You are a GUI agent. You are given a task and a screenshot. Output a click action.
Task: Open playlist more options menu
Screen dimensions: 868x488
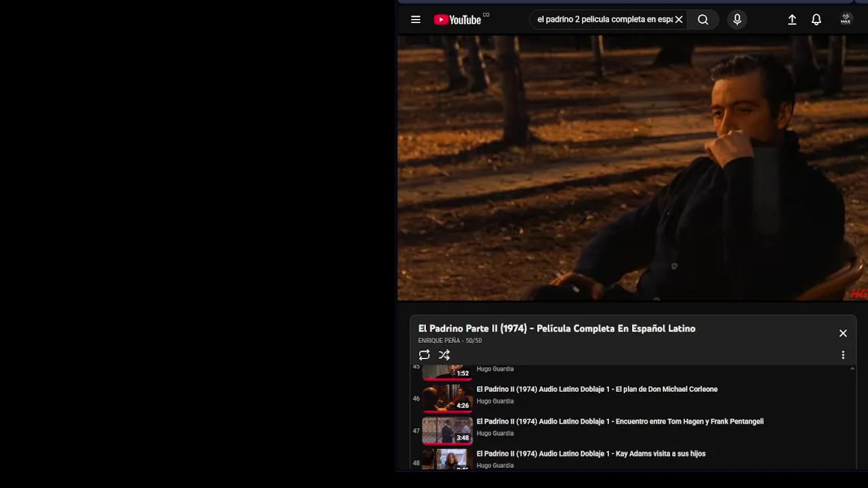[x=843, y=355]
